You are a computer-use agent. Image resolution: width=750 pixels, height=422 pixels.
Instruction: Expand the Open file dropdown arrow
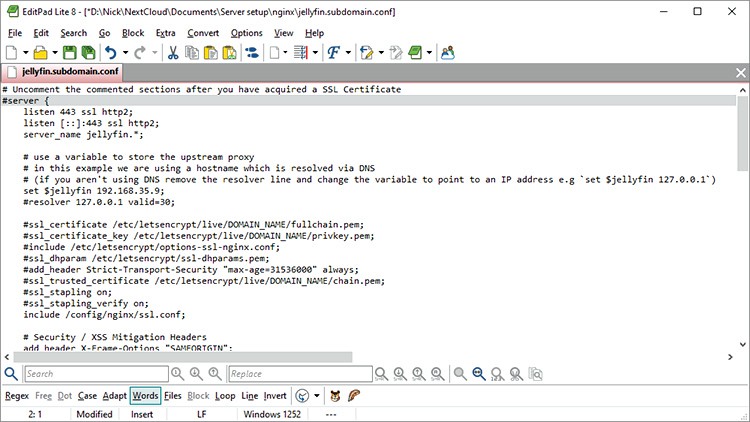tap(55, 53)
